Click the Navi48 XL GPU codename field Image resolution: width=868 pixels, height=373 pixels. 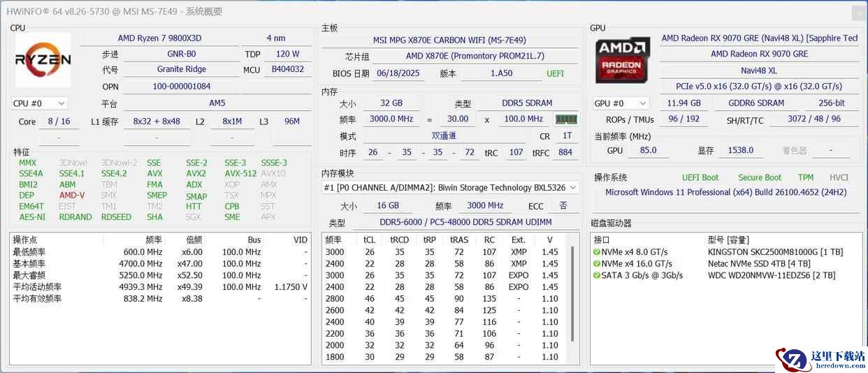759,71
